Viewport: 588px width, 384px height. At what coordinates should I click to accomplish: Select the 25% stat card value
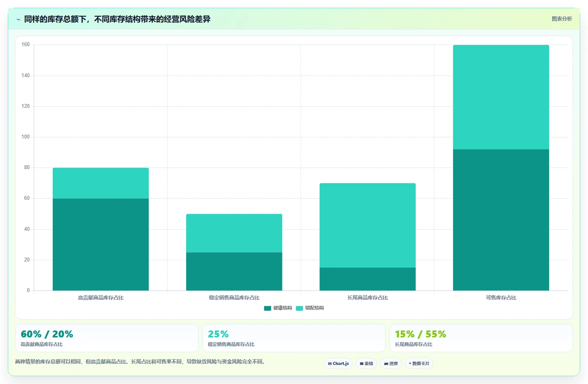click(218, 334)
